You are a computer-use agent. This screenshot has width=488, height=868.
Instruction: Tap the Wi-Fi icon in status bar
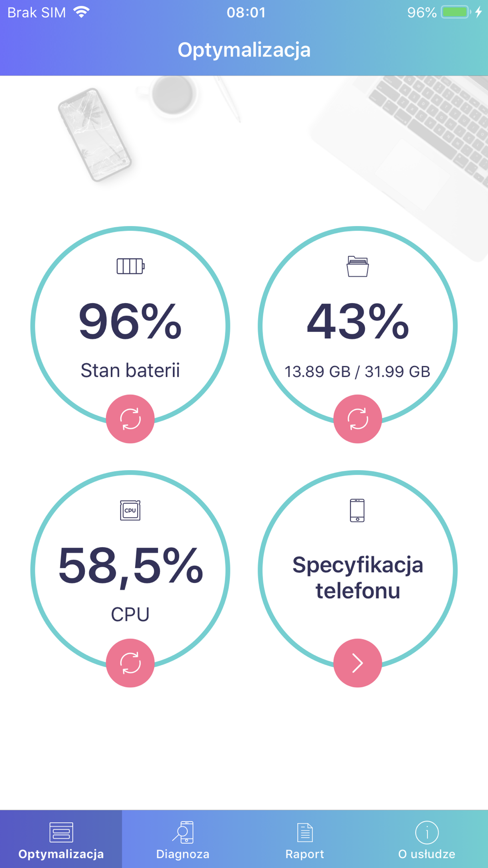(81, 12)
